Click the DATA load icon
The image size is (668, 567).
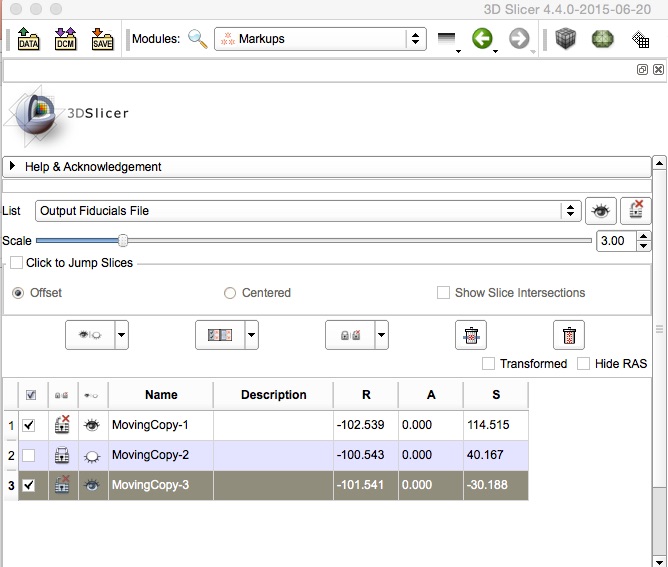tap(28, 40)
